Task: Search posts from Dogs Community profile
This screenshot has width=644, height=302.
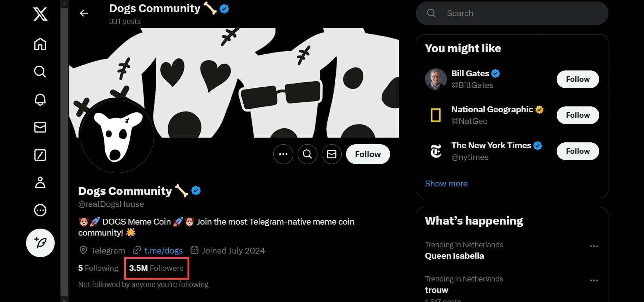Action: coord(308,154)
